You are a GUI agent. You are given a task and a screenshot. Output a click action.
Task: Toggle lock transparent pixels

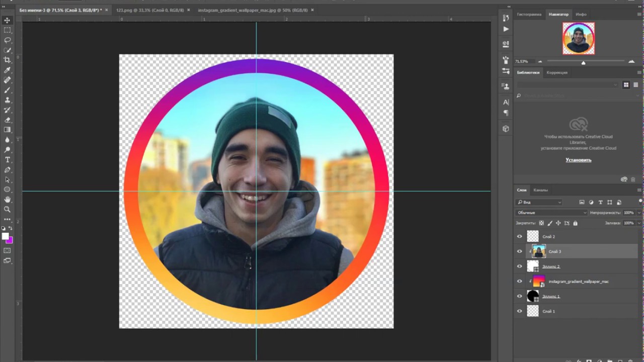coord(541,223)
